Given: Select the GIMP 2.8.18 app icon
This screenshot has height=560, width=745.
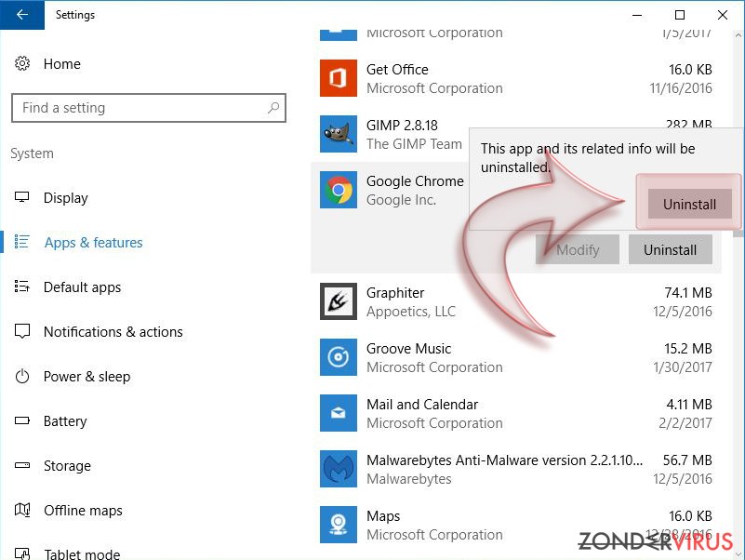Looking at the screenshot, I should (x=339, y=134).
